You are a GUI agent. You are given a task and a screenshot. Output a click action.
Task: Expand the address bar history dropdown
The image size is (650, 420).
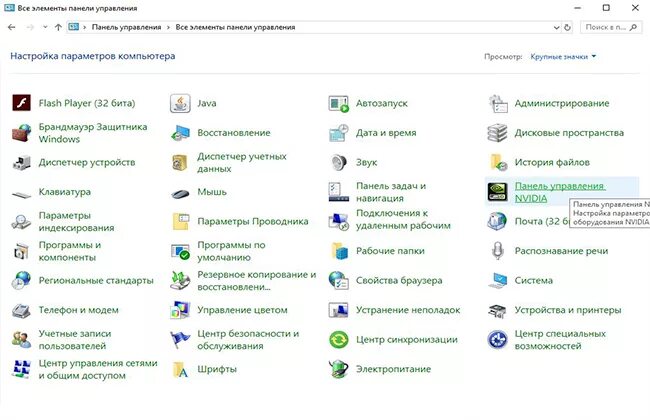(556, 27)
